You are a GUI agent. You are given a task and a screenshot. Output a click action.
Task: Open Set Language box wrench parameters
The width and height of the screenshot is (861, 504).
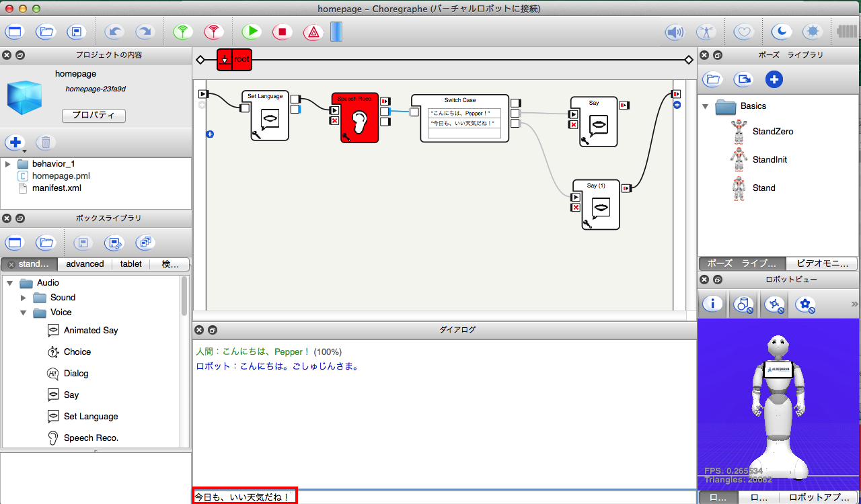point(256,134)
